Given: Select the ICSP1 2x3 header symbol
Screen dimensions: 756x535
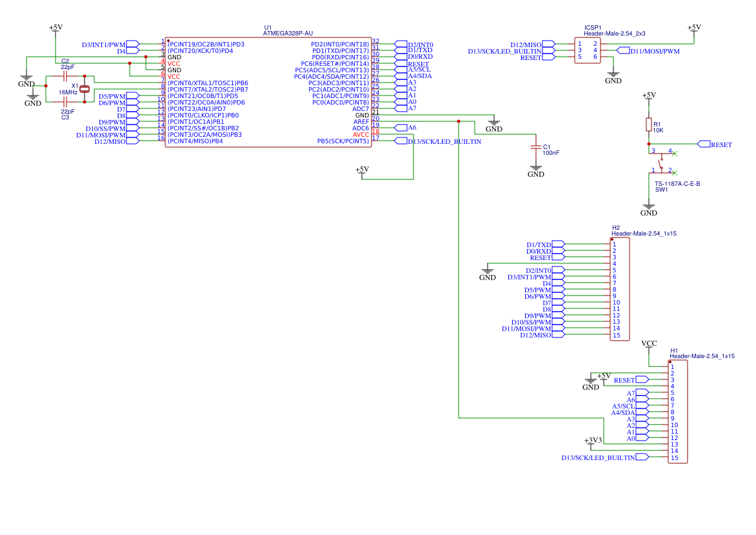Looking at the screenshot, I should (x=587, y=50).
